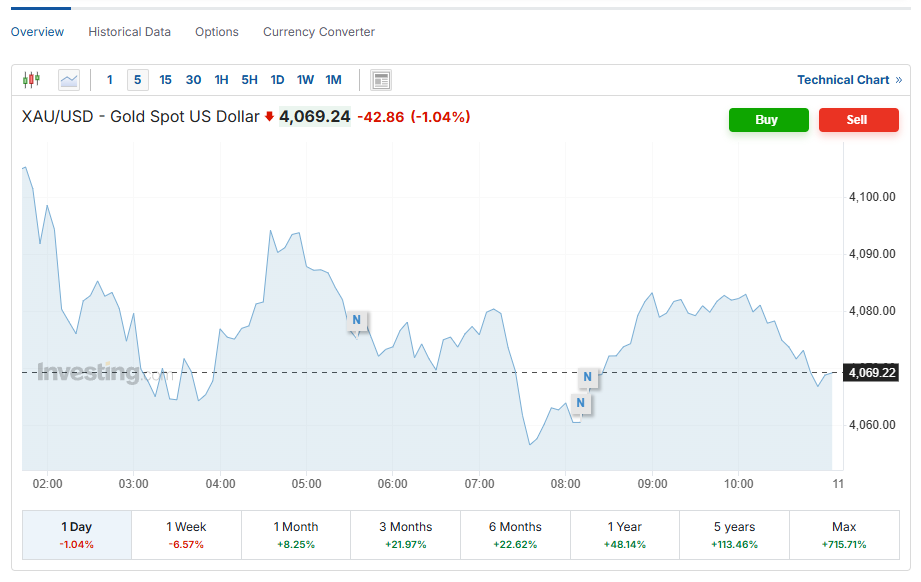Open the Historical Data tab
Screen dimensions: 921x582
pyautogui.click(x=129, y=32)
